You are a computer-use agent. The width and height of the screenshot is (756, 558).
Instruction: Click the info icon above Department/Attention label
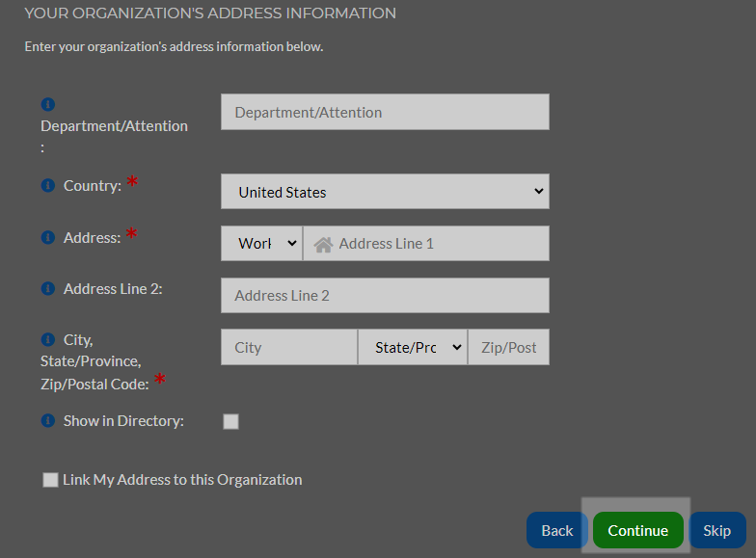[48, 104]
